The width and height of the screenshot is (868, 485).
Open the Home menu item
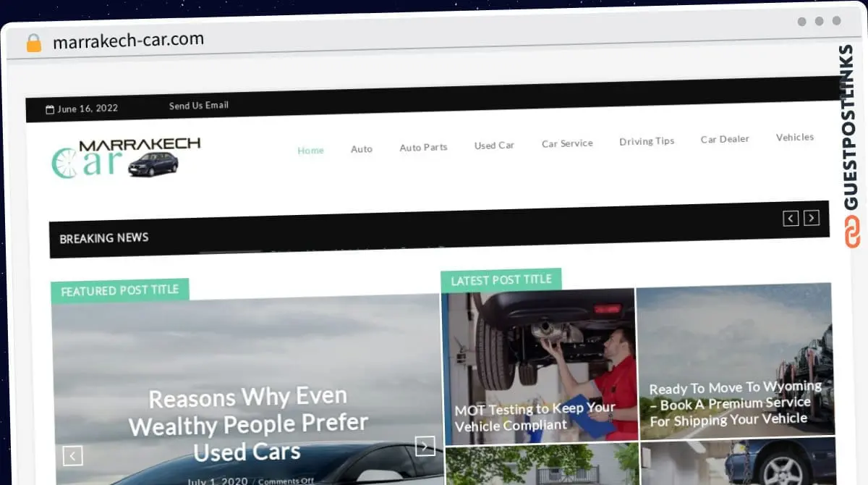(x=310, y=151)
